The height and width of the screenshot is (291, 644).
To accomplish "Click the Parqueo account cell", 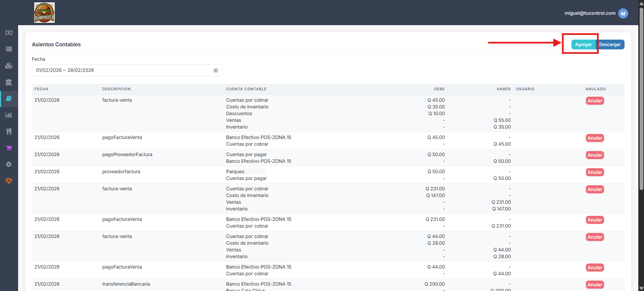I will click(x=235, y=172).
